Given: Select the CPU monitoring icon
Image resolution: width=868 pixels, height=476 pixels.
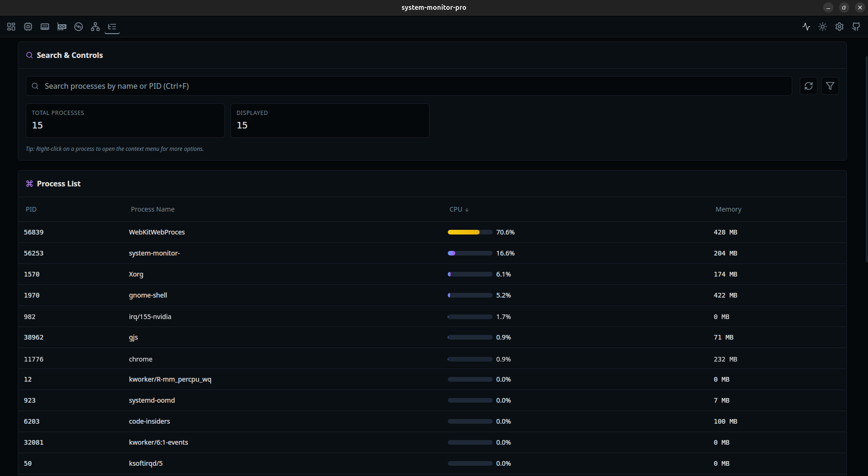Looking at the screenshot, I should (28, 27).
